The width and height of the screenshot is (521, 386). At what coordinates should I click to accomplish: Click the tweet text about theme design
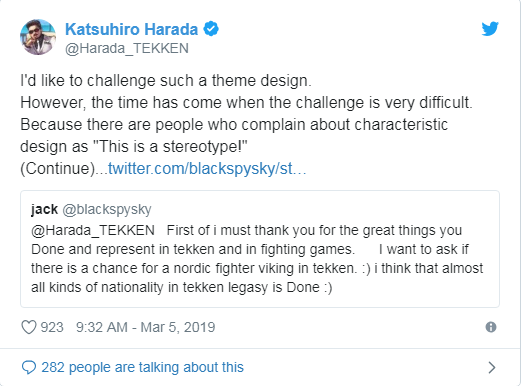[x=166, y=81]
